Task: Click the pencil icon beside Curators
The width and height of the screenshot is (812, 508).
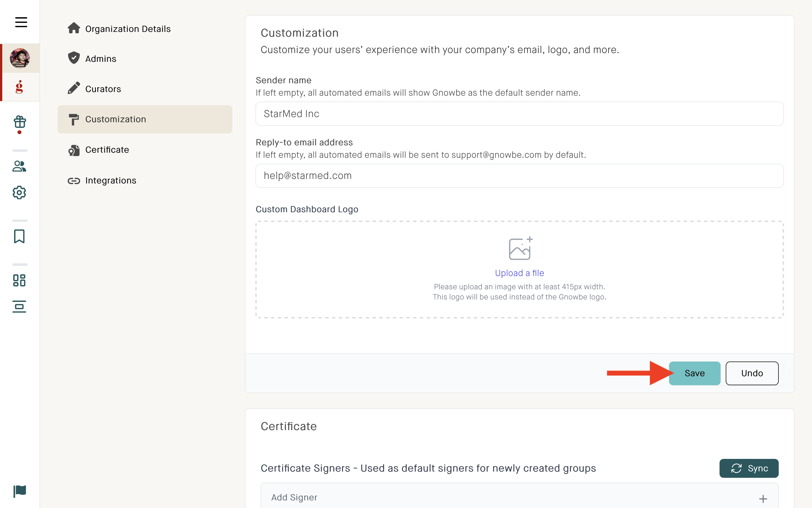Action: click(74, 88)
